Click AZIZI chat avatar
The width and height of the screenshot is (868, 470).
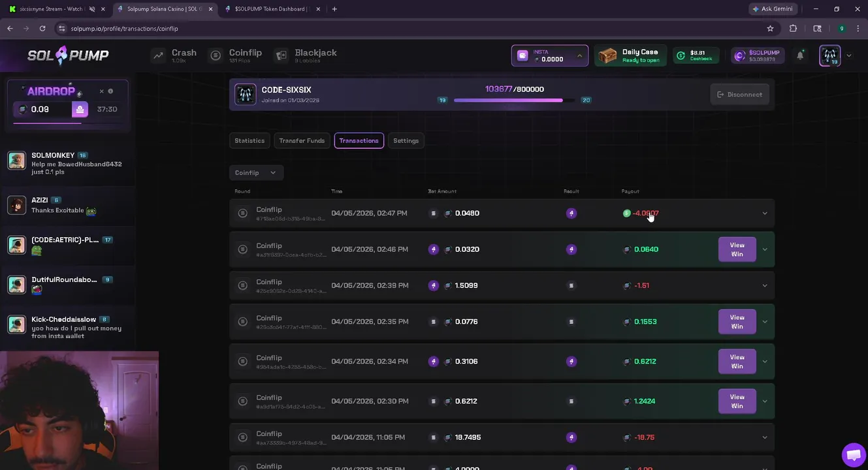(16, 205)
